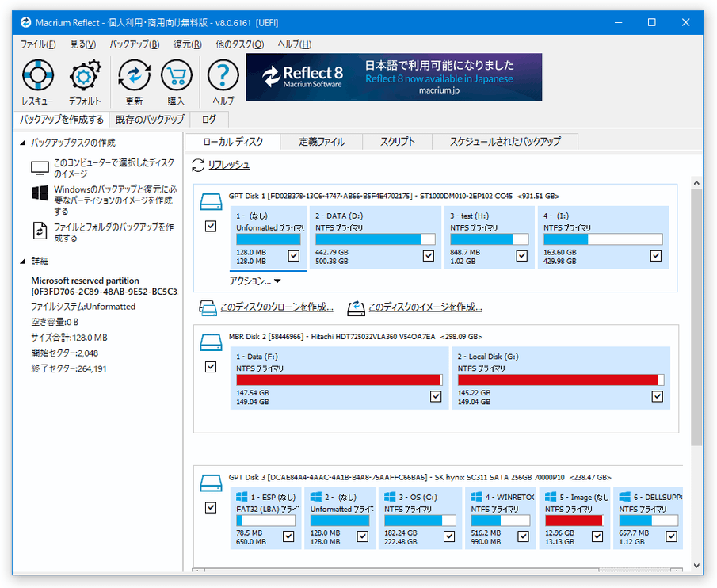Open Help question mark toolbar icon
The width and height of the screenshot is (717, 588).
tap(223, 75)
